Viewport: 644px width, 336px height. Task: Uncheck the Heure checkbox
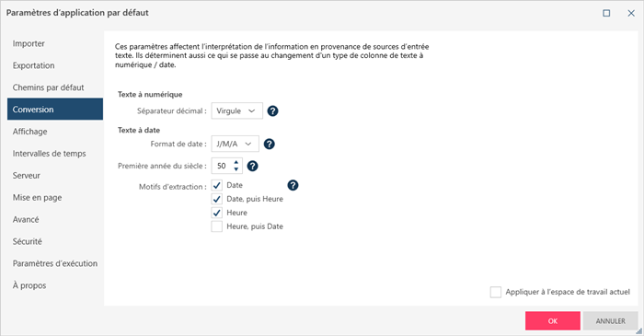(217, 213)
